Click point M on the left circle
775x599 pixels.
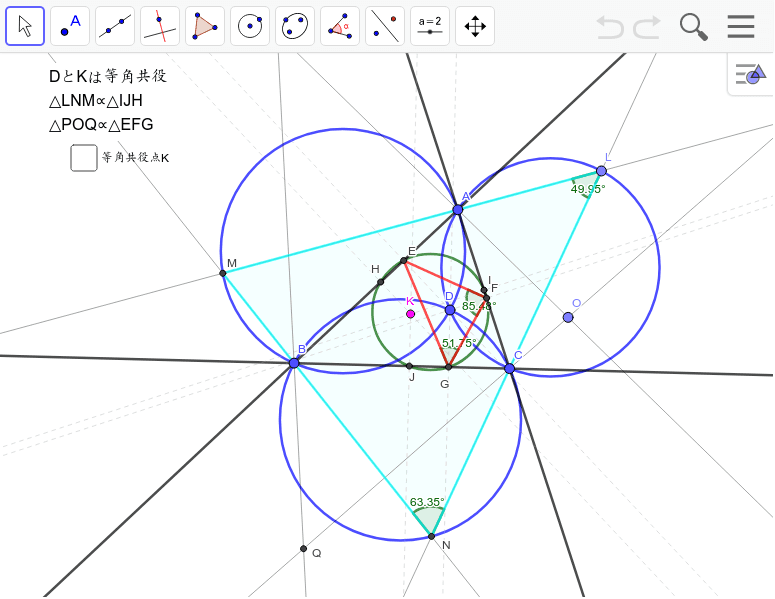pos(222,273)
